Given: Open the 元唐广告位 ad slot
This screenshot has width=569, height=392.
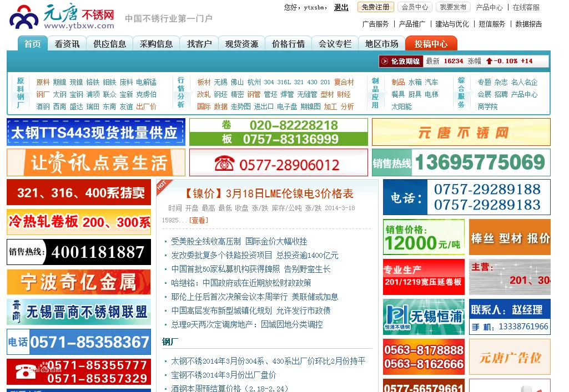Looking at the screenshot, I should tap(510, 357).
